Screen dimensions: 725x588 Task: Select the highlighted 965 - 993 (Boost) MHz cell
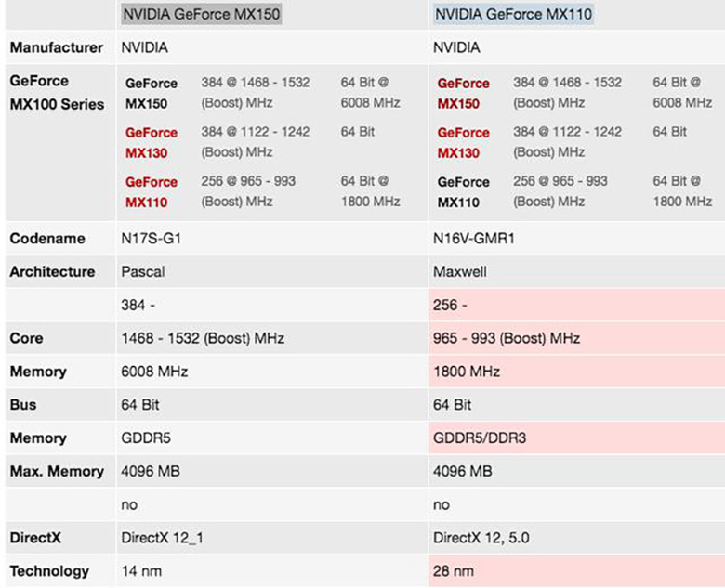tap(507, 338)
